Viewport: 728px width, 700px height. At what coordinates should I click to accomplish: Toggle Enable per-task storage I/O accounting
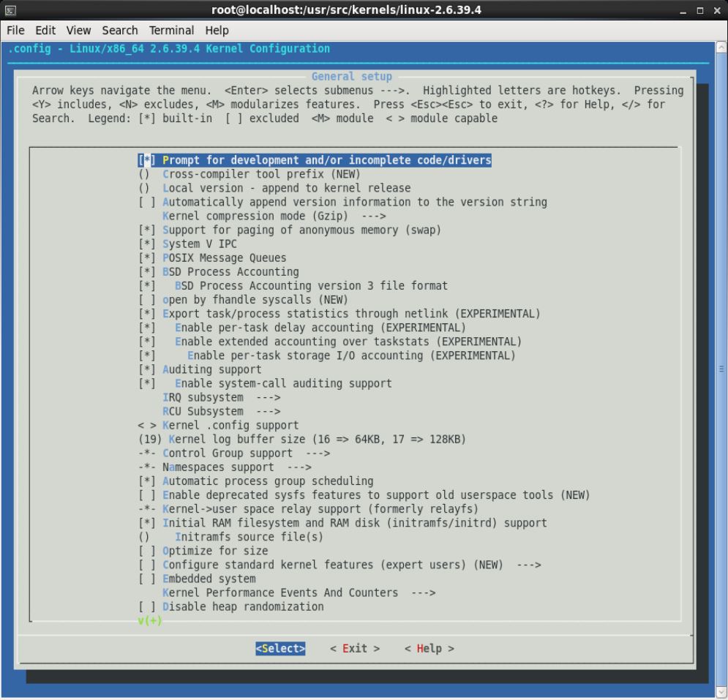(x=327, y=355)
